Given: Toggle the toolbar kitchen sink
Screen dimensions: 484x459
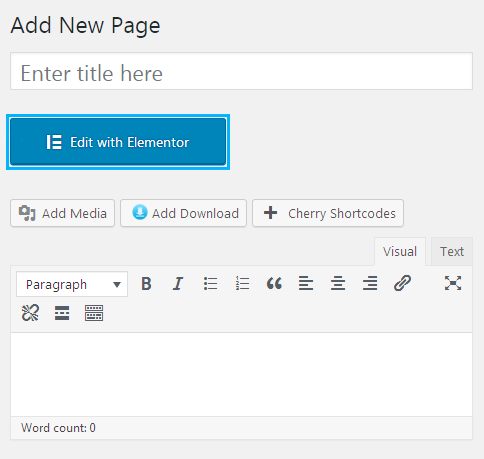Looking at the screenshot, I should [94, 313].
